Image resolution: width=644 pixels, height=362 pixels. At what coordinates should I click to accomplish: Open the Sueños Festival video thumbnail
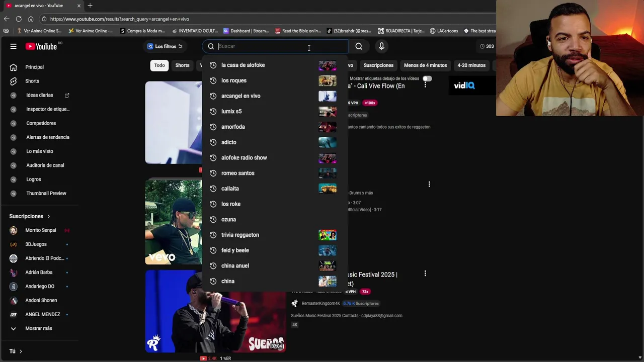click(x=215, y=311)
